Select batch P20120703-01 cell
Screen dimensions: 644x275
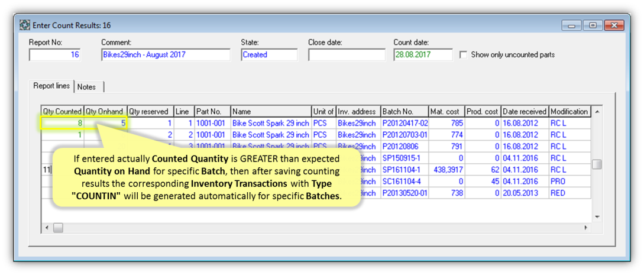[404, 134]
